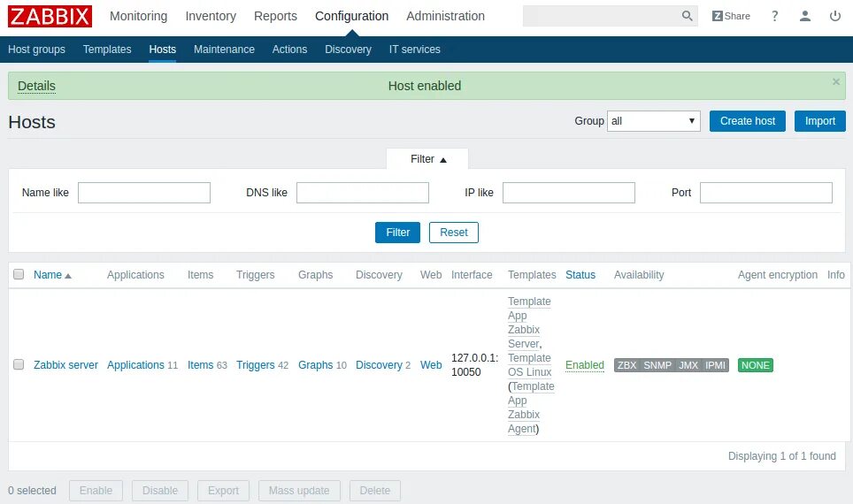Click the IPMI availability badge

click(715, 365)
